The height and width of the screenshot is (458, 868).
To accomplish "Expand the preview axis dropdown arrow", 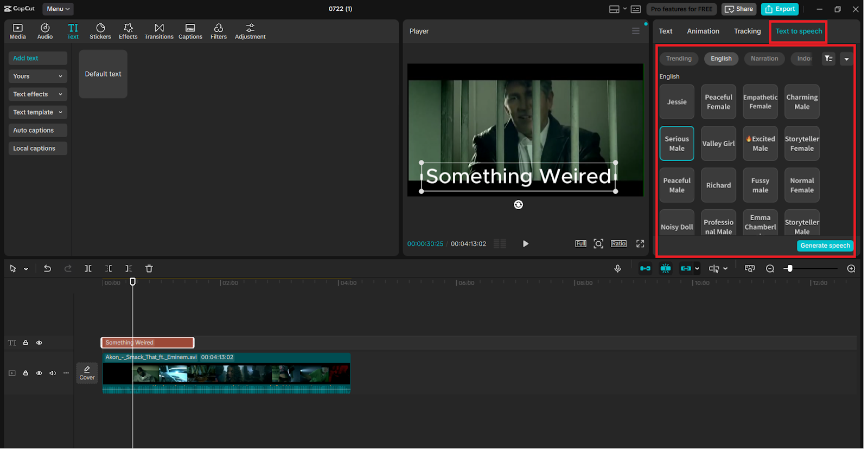I will point(725,268).
